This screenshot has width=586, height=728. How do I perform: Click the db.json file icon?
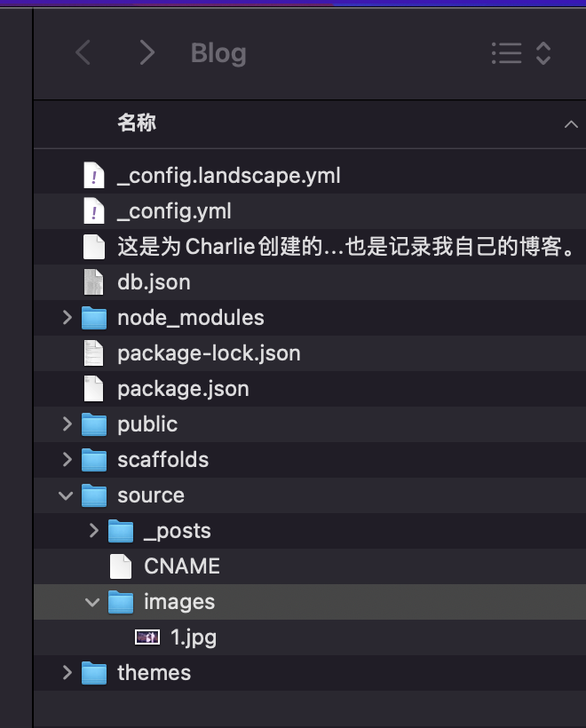click(x=93, y=282)
